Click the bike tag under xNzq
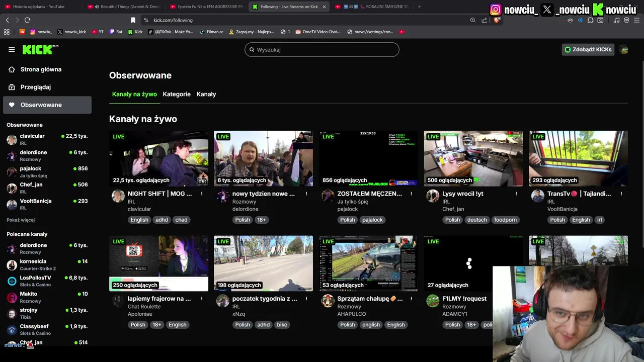The image size is (644, 362). [282, 325]
